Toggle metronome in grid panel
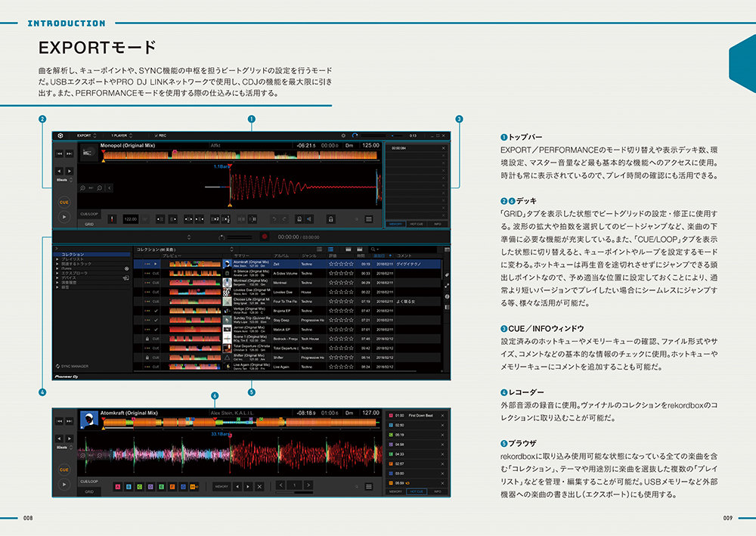 [299, 218]
